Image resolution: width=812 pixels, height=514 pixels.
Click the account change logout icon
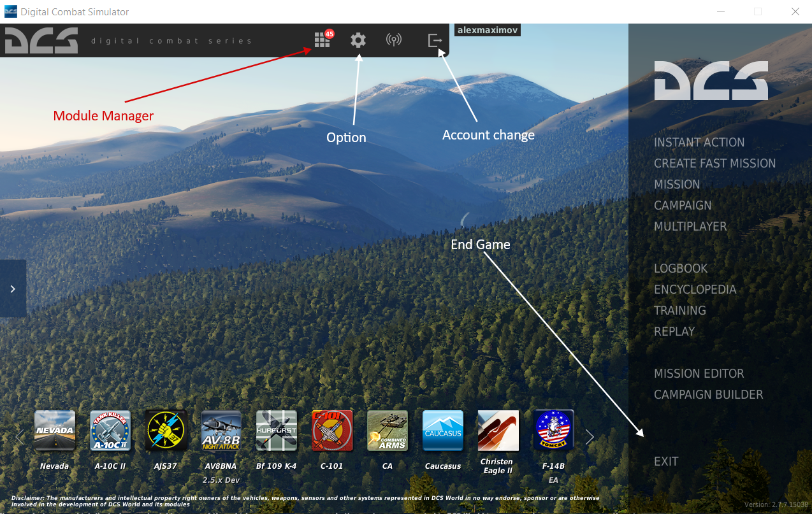[435, 41]
